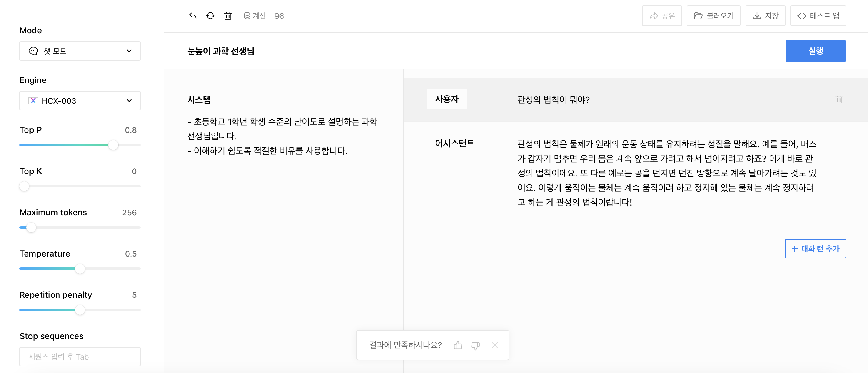
Task: Click the Top K slider handle
Action: pyautogui.click(x=24, y=186)
